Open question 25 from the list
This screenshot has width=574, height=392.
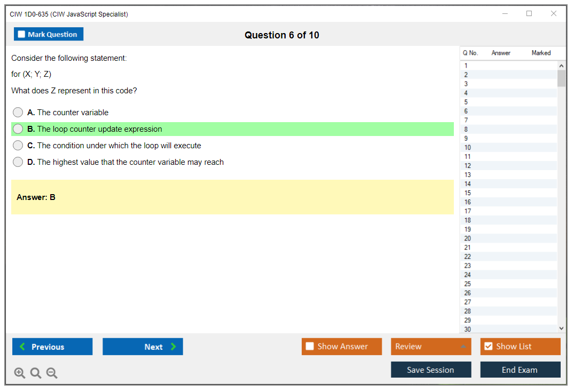pos(468,284)
